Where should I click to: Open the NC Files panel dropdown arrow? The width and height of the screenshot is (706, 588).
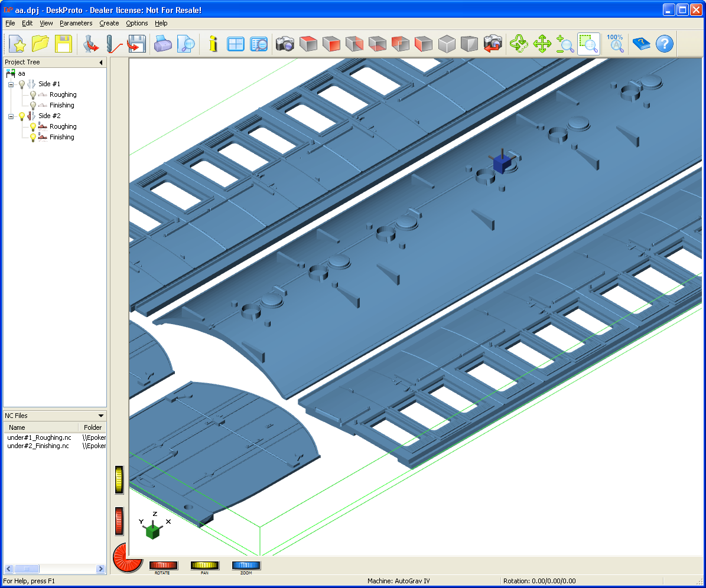click(101, 416)
